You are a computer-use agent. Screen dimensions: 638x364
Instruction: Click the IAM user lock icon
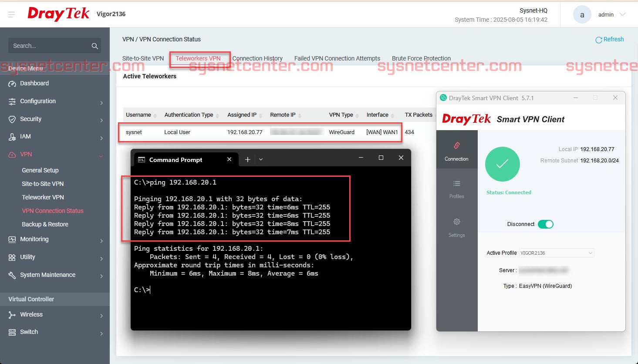tap(12, 137)
